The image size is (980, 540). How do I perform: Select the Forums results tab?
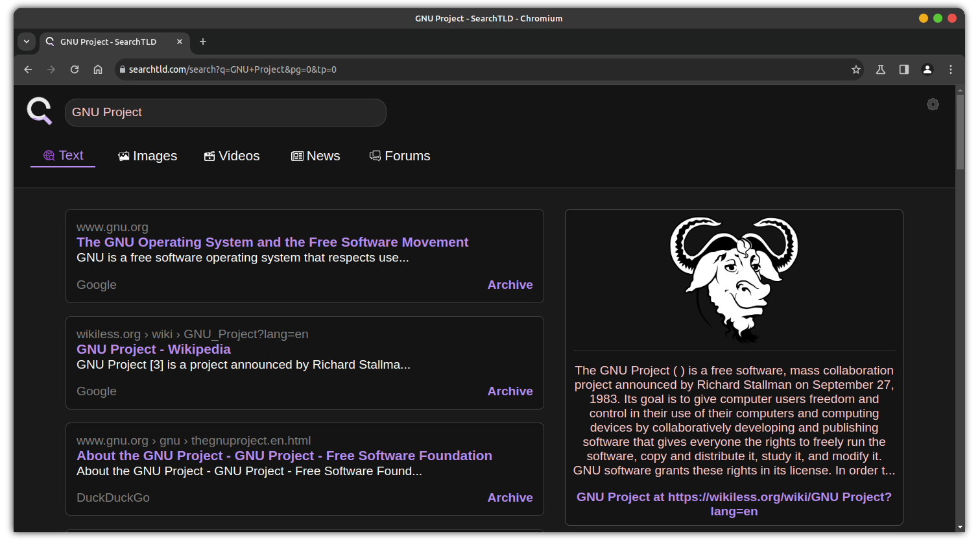[x=400, y=156]
